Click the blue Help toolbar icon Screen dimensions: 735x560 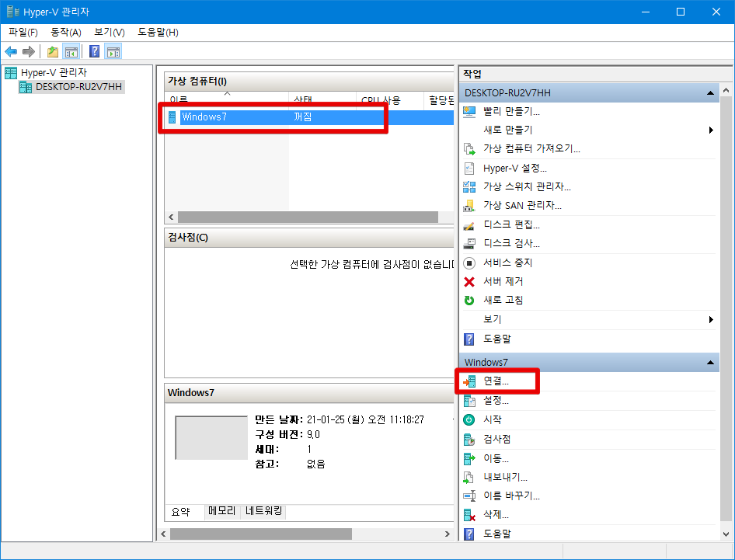[x=94, y=51]
